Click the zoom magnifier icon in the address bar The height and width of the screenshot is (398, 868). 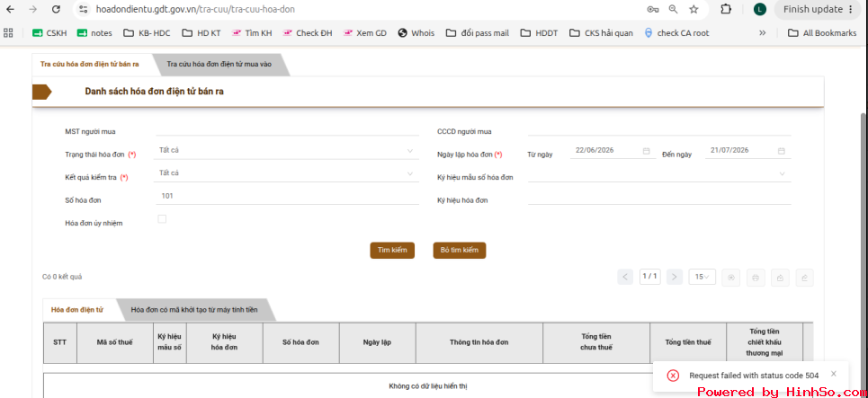point(673,9)
